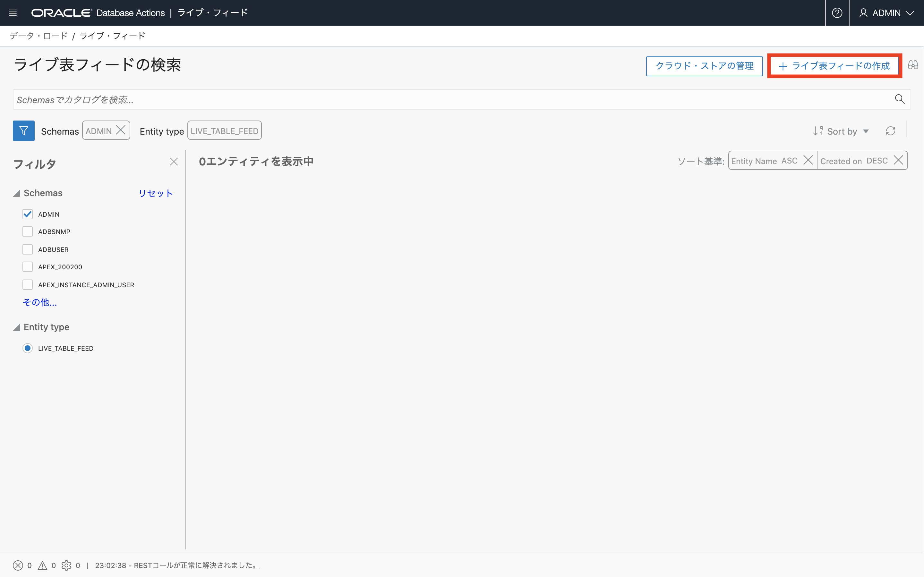Remove the Entity Name ASC sort criterion
This screenshot has height=577, width=924.
click(808, 160)
